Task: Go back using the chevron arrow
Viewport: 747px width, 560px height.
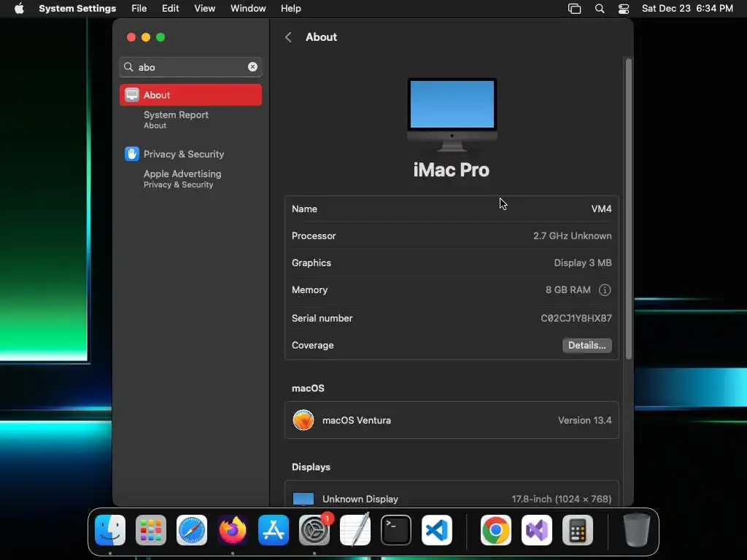Action: (x=288, y=37)
